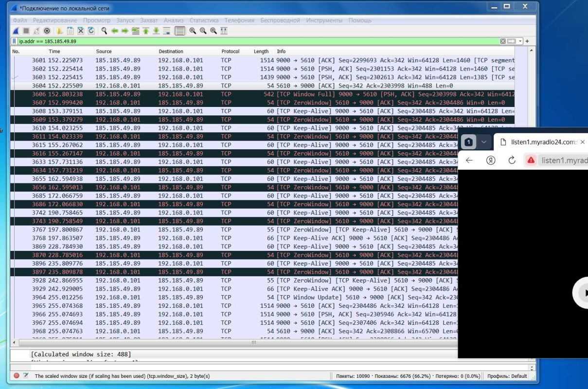The image size is (588, 389).
Task: Open the Анализ menu
Action: tap(174, 20)
